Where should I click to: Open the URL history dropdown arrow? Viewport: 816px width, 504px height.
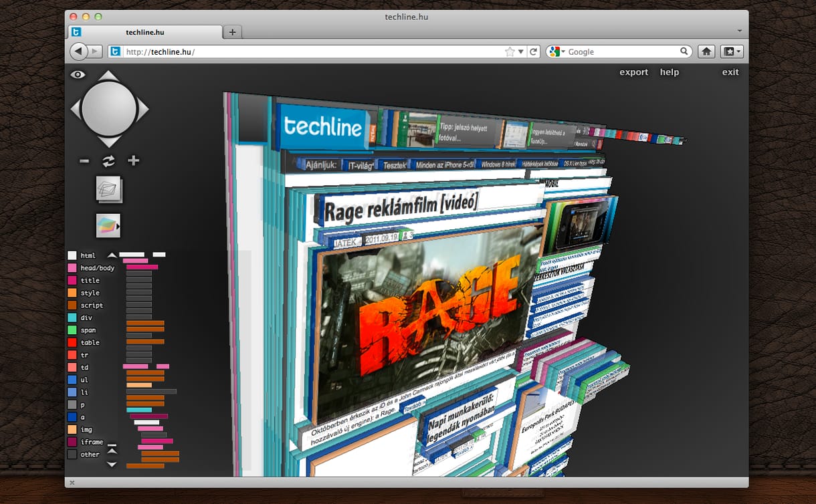521,51
